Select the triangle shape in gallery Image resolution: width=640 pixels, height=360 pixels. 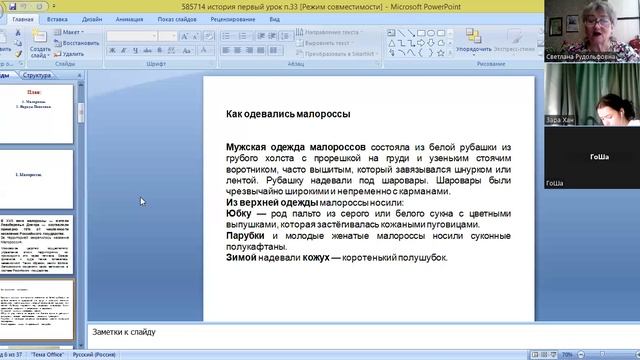(391, 43)
